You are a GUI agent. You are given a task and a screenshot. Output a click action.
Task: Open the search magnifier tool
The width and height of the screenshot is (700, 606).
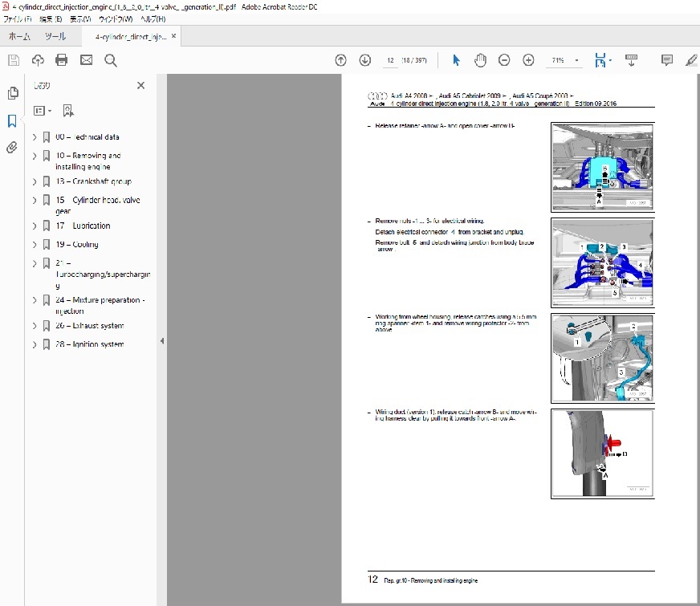[x=111, y=60]
